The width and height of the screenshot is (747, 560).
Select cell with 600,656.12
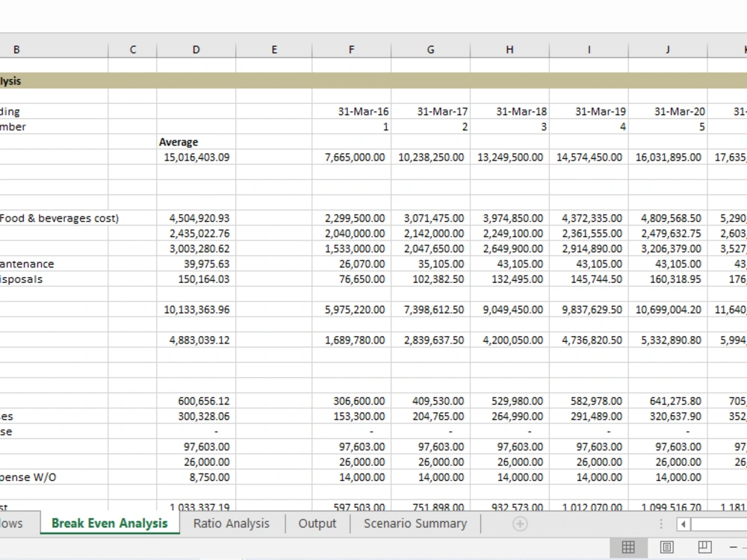point(196,401)
